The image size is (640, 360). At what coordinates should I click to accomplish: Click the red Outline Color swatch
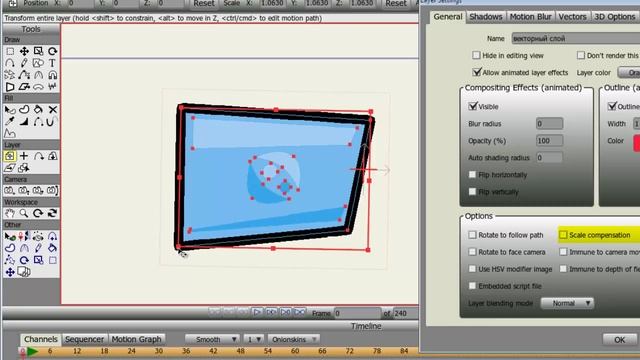coord(636,143)
